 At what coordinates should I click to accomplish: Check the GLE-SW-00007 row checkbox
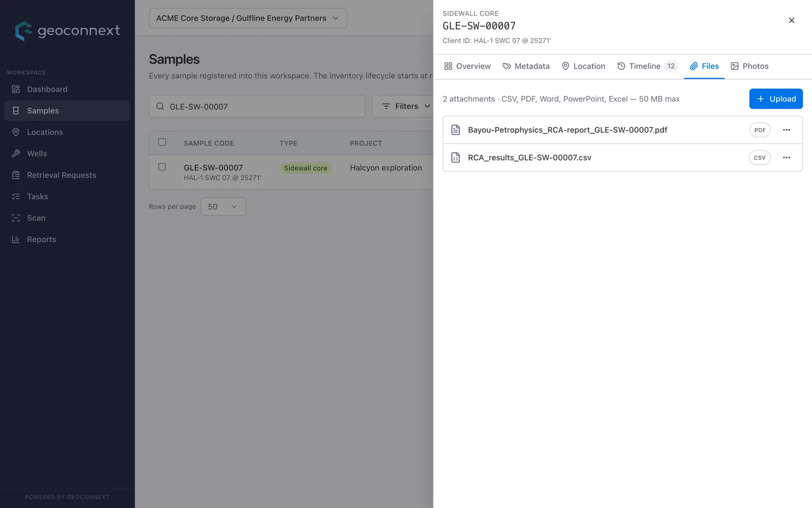pyautogui.click(x=162, y=167)
